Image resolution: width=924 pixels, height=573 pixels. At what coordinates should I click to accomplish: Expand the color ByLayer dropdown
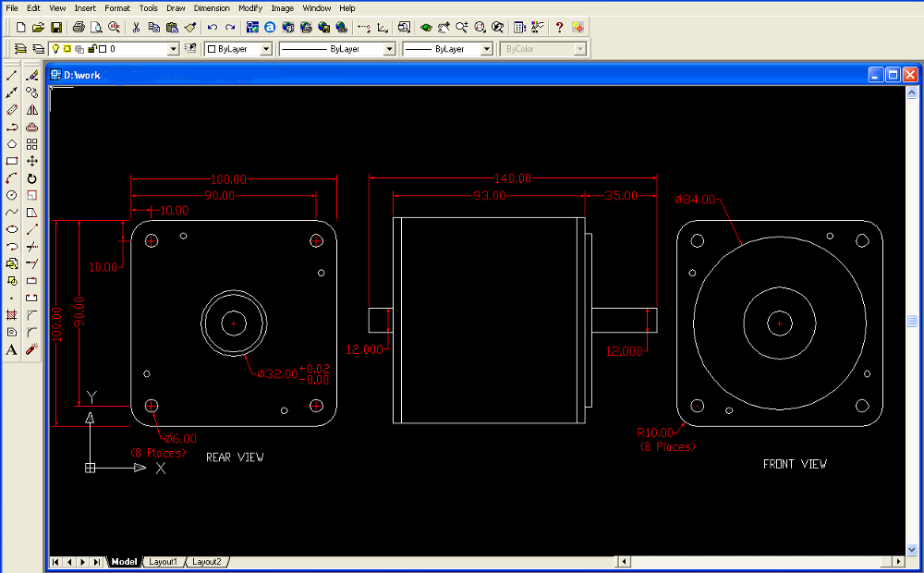click(266, 49)
